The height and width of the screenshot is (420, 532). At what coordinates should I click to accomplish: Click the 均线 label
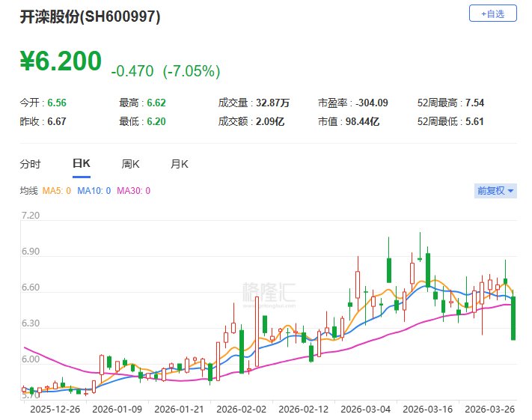coord(28,191)
